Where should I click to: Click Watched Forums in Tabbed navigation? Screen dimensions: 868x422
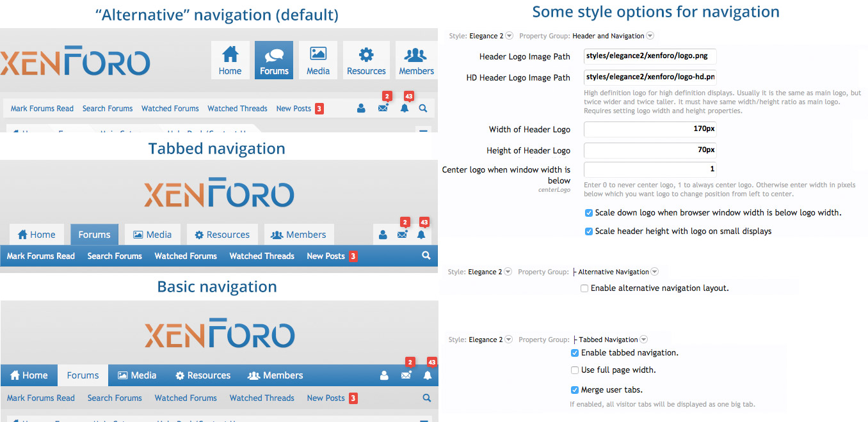click(x=186, y=256)
